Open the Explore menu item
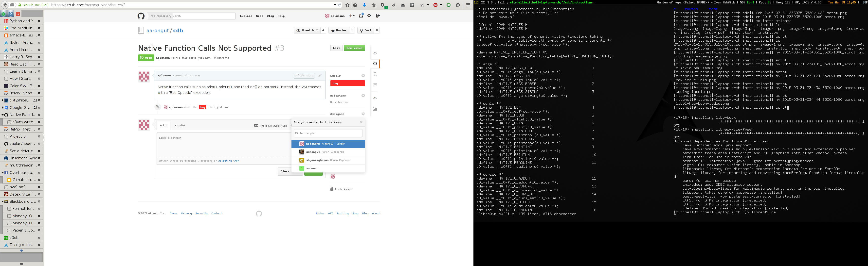The height and width of the screenshot is (266, 868). (x=246, y=16)
